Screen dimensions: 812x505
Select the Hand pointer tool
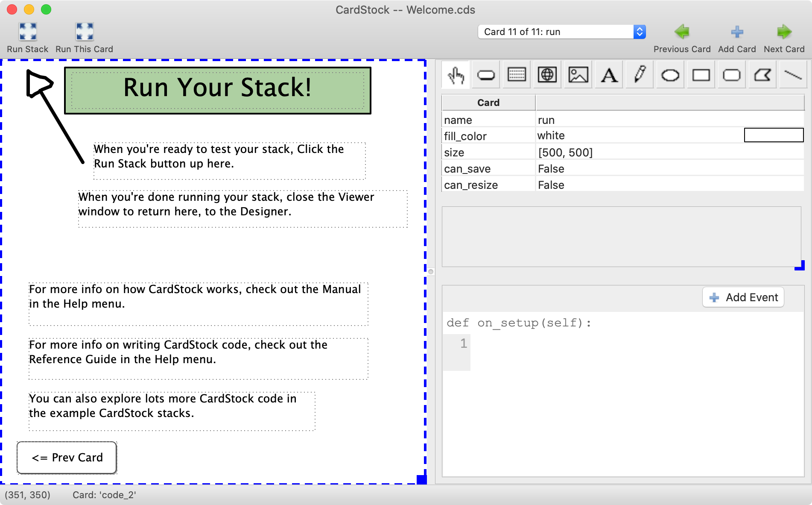456,75
